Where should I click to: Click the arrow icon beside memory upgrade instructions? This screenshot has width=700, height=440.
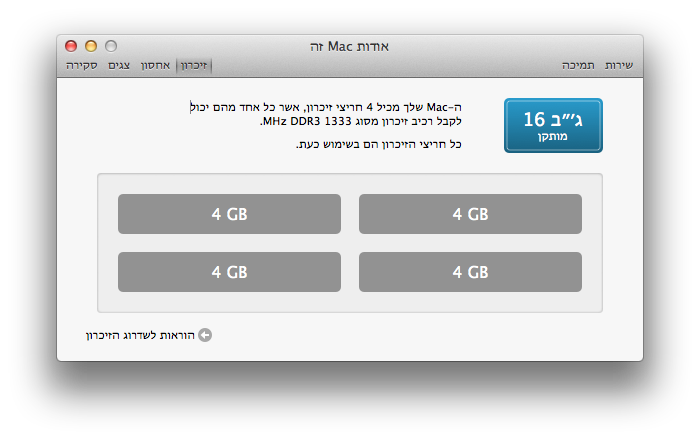(x=205, y=335)
